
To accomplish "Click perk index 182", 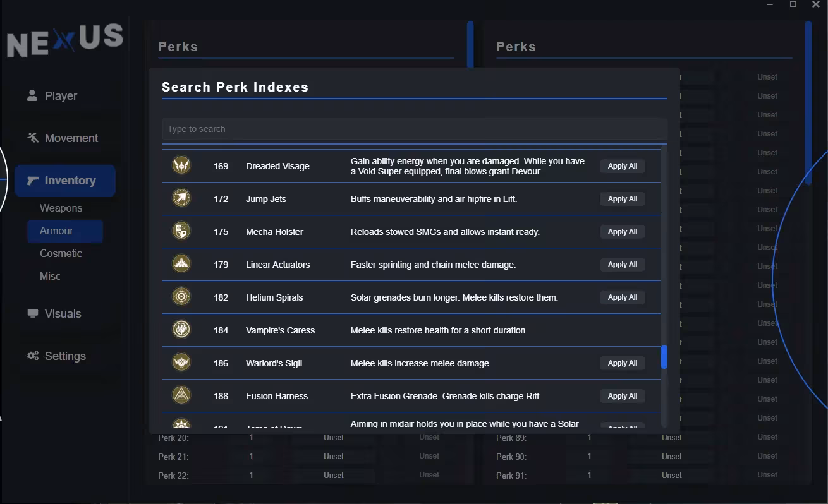I will 221,297.
